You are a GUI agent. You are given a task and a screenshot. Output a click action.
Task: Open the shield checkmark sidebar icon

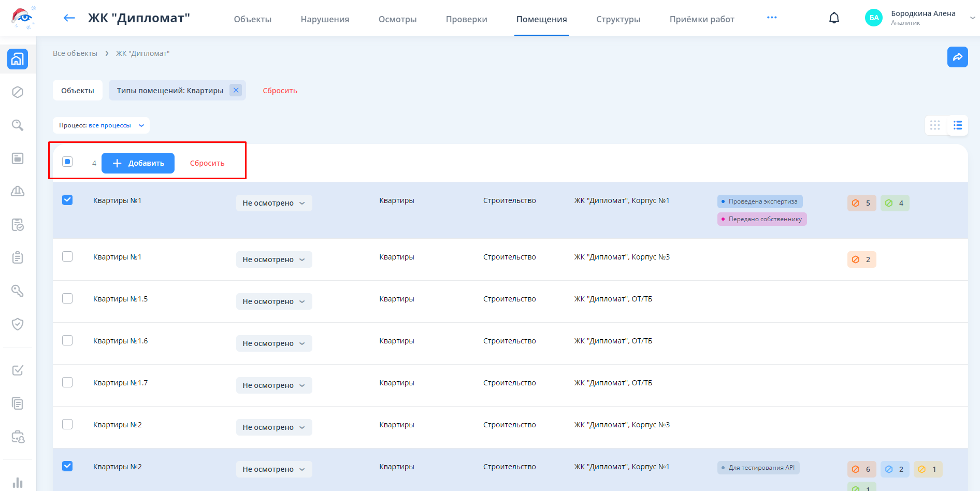(x=18, y=324)
